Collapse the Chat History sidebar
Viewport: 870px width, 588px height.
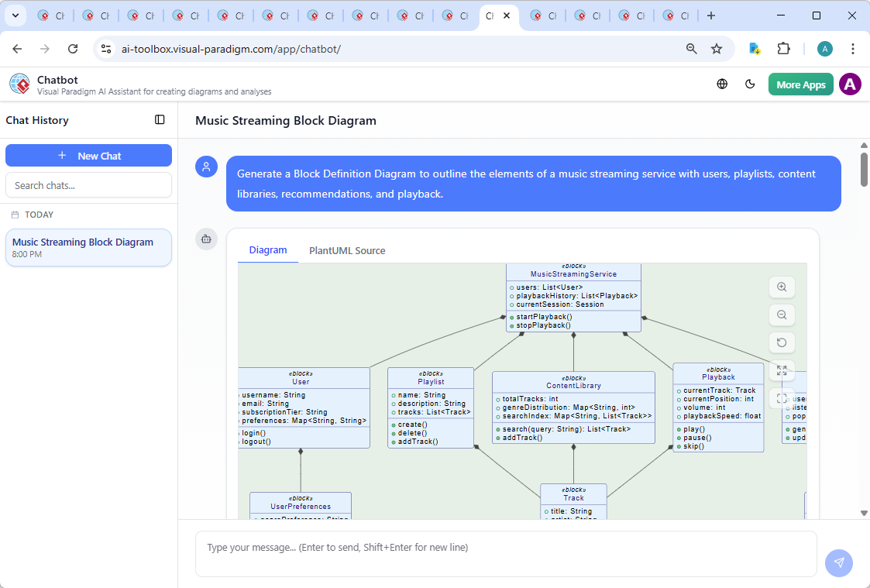point(160,120)
